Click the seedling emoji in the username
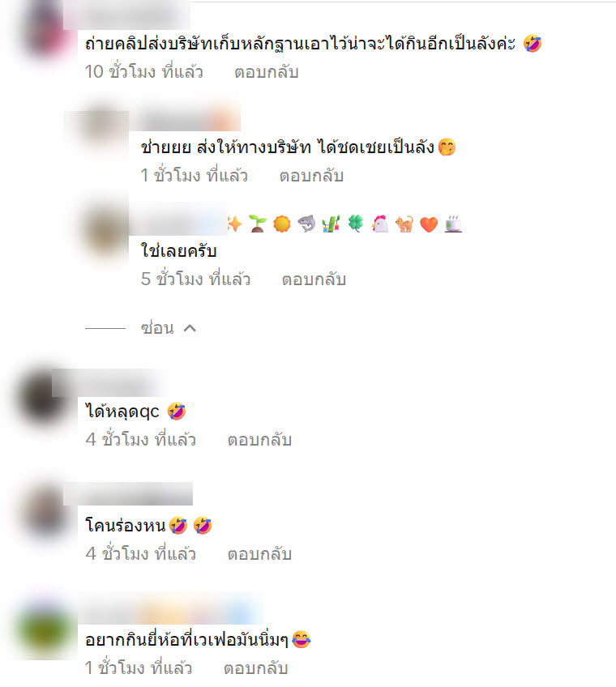Image resolution: width=616 pixels, height=687 pixels. pos(258,224)
